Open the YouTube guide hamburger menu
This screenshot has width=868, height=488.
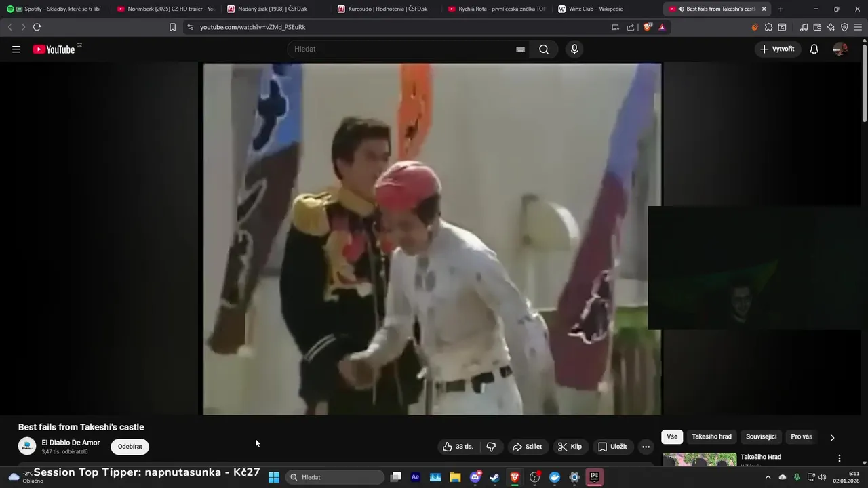point(16,49)
